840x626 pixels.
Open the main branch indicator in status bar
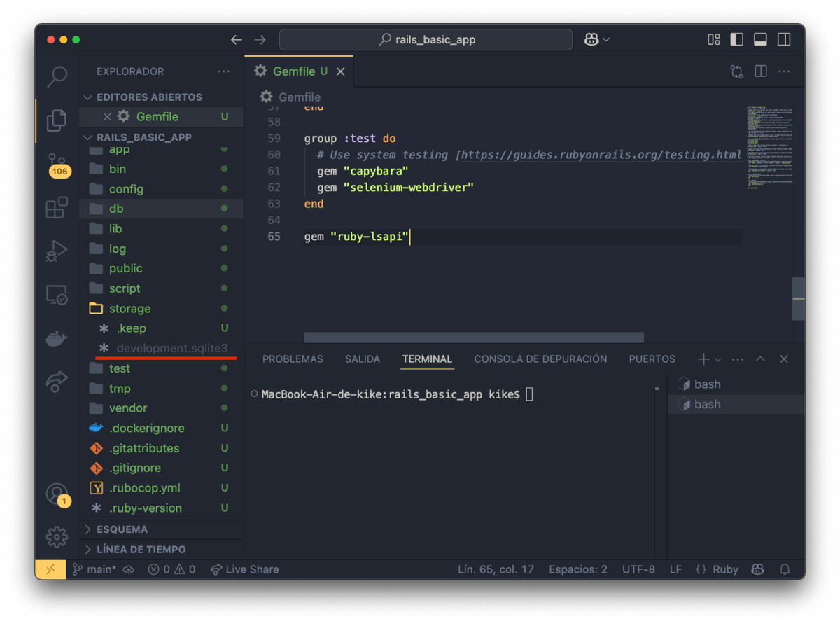tap(95, 569)
